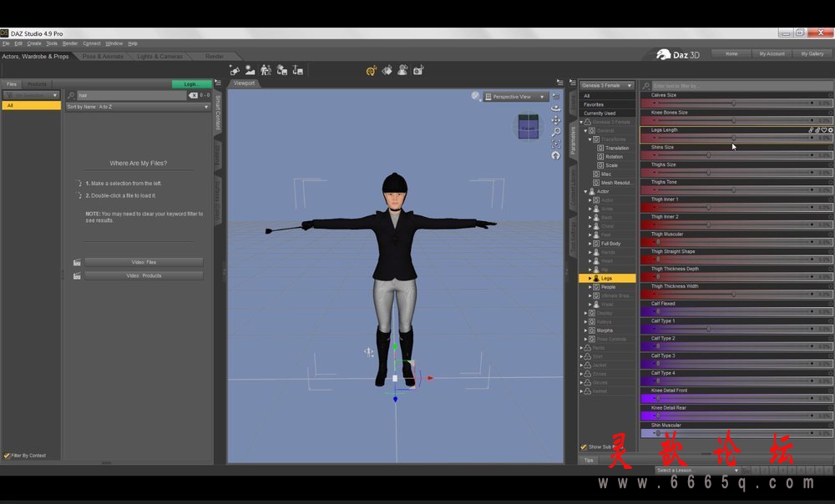This screenshot has height=504, width=835.
Task: Click the Legs Length slider handle
Action: [734, 138]
